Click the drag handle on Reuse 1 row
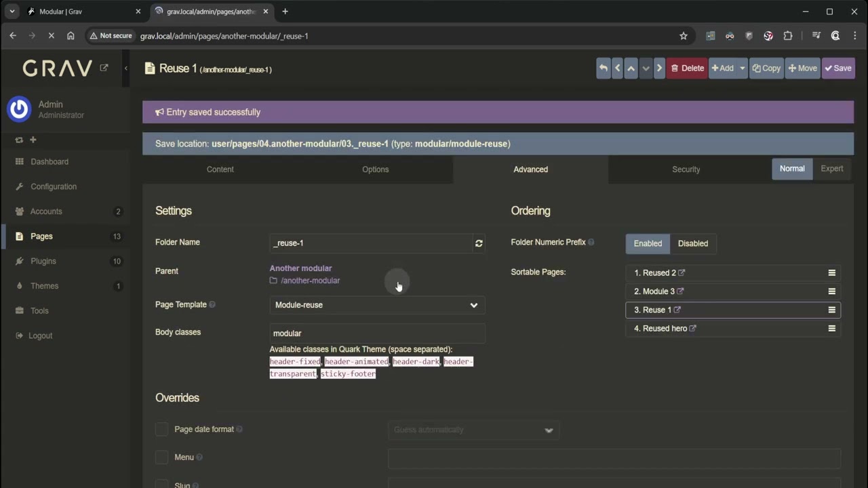This screenshot has height=488, width=868. 832,310
